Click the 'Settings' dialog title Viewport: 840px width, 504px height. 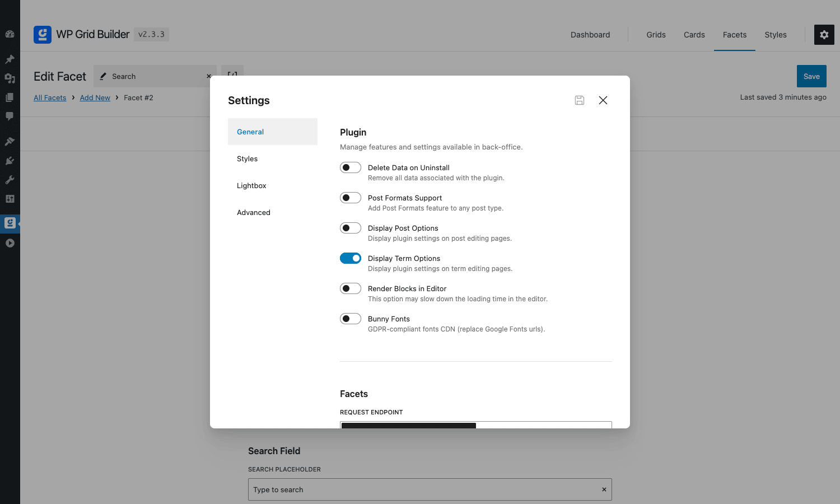click(x=249, y=100)
